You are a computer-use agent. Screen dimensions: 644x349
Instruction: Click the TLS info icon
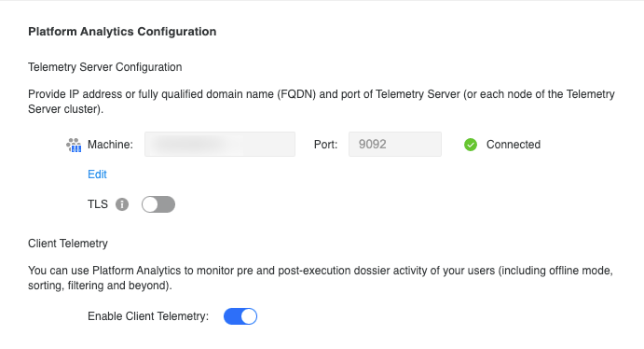(122, 204)
